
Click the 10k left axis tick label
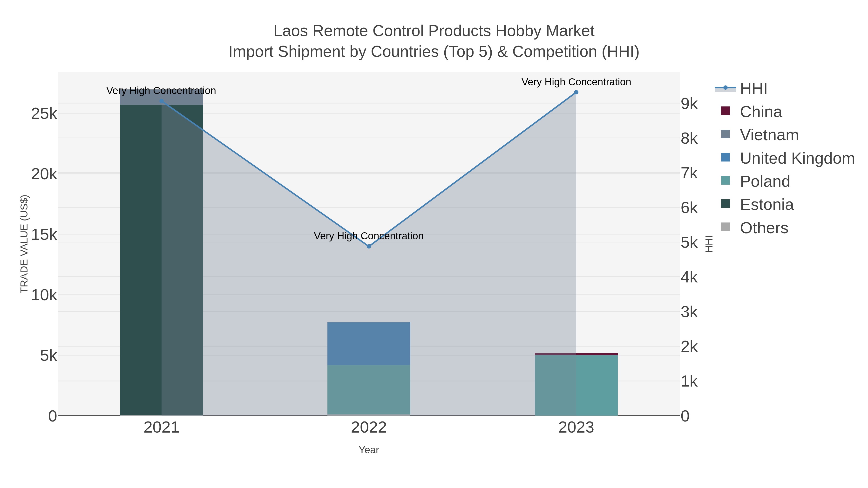pos(44,295)
